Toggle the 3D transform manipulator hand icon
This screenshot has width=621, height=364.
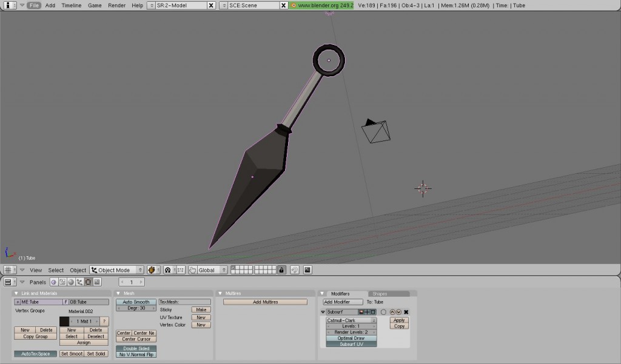(x=192, y=270)
